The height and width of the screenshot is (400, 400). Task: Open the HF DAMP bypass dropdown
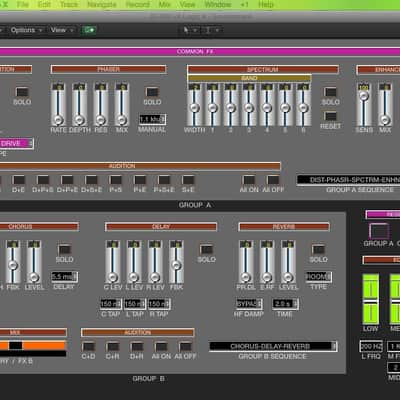249,304
